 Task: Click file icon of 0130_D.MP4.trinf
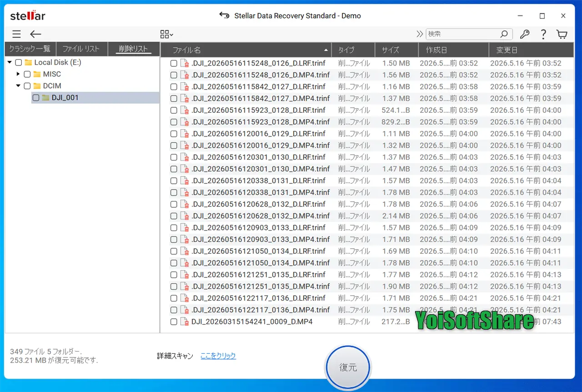[x=185, y=169]
